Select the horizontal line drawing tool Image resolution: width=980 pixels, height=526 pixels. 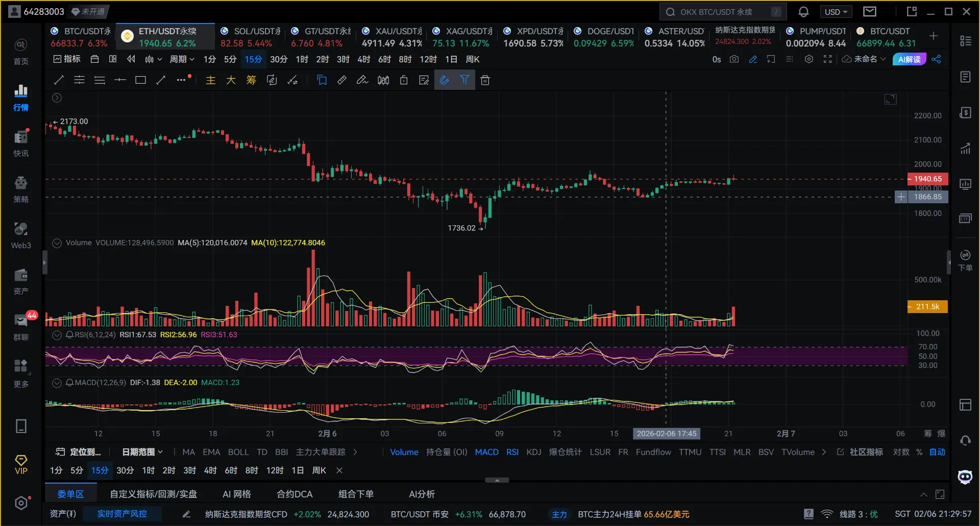point(120,80)
